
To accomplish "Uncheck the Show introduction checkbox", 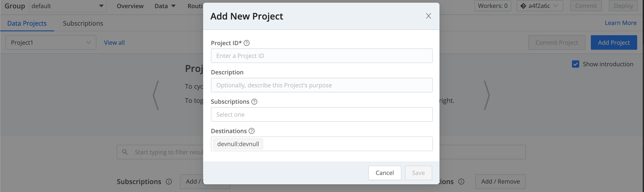I will (x=576, y=64).
